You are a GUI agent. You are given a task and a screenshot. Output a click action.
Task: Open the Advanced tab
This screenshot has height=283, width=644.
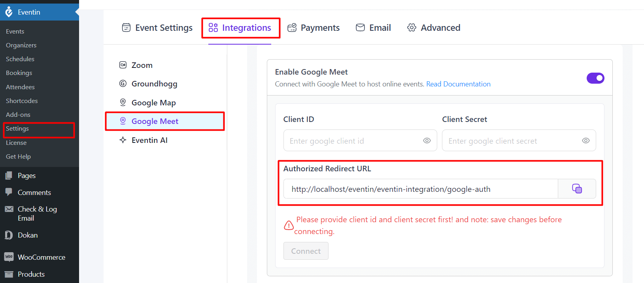[434, 28]
